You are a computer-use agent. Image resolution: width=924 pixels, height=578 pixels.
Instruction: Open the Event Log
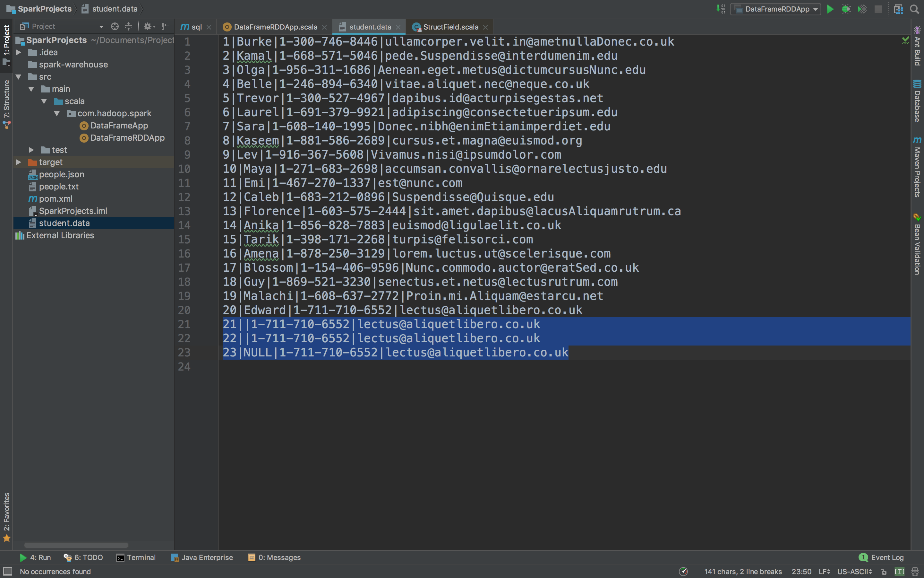point(882,557)
